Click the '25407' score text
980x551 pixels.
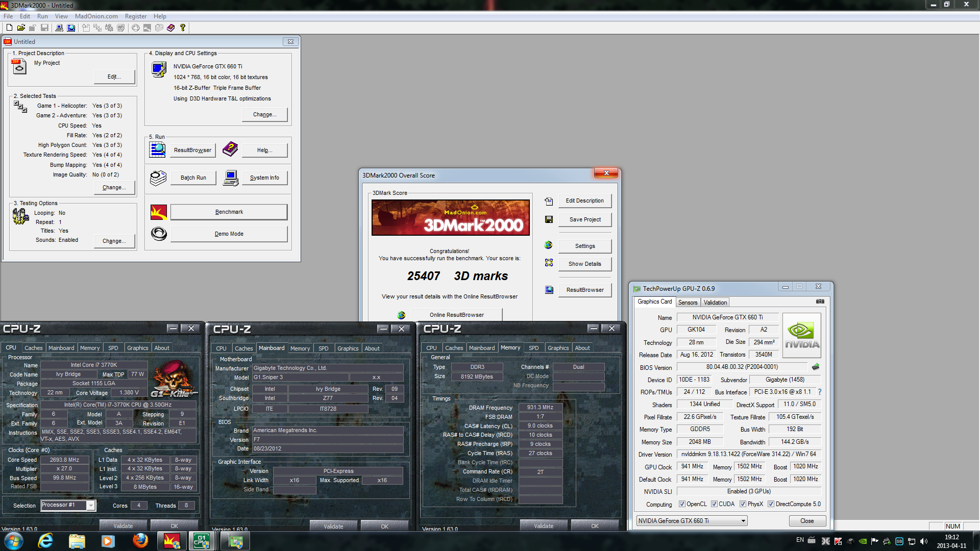point(423,276)
